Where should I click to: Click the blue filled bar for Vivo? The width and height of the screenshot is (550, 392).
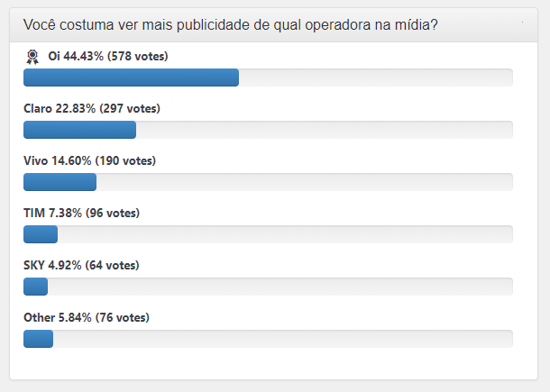coord(60,182)
